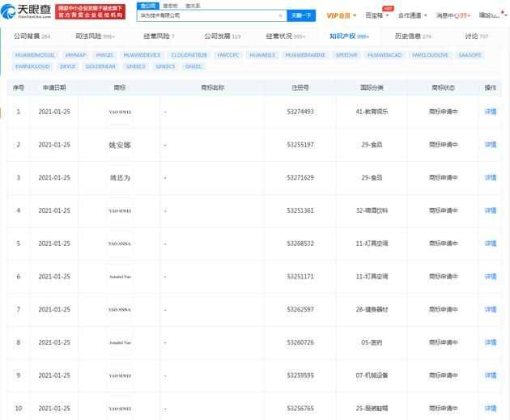
Task: Click the 28-健身器材 class cell
Action: click(x=372, y=309)
